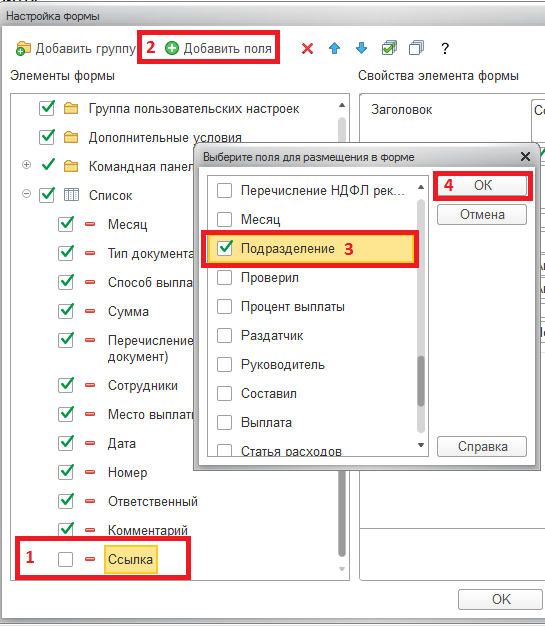The height and width of the screenshot is (627, 545).
Task: Click the field list scroll-down arrow
Action: (421, 445)
